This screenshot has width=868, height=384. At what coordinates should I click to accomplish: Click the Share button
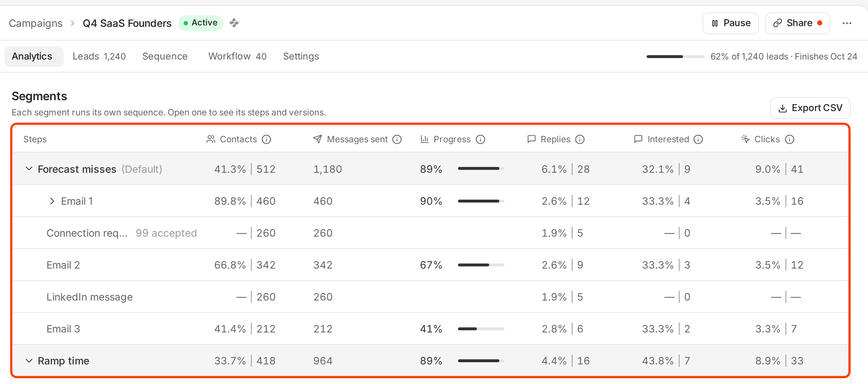tap(797, 23)
